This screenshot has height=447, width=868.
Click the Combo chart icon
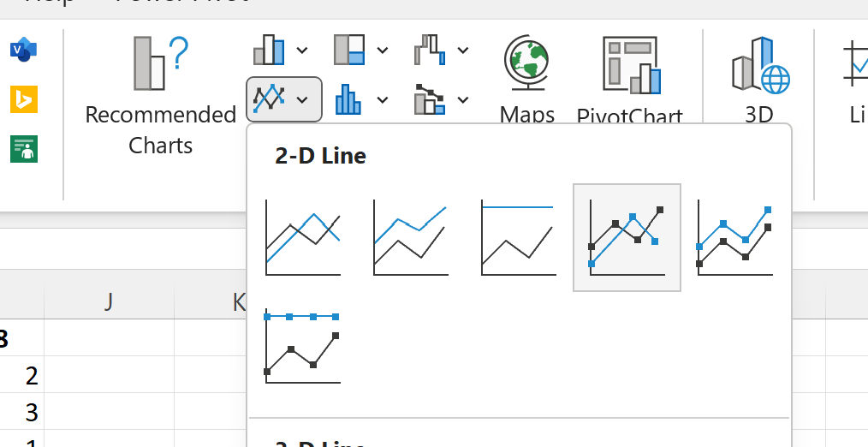430,99
